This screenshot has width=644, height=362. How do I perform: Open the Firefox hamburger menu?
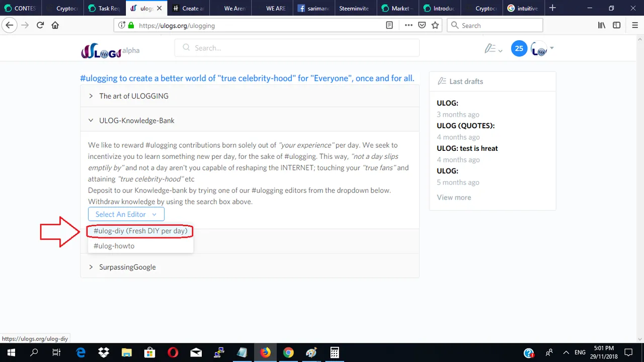point(634,25)
